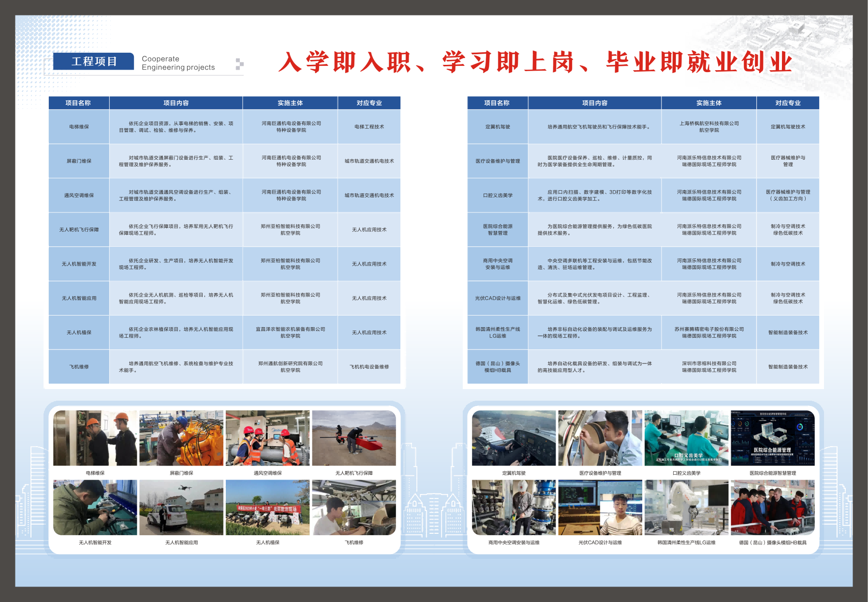
Task: Click the 电梯工程技术 major cell
Action: pos(369,127)
